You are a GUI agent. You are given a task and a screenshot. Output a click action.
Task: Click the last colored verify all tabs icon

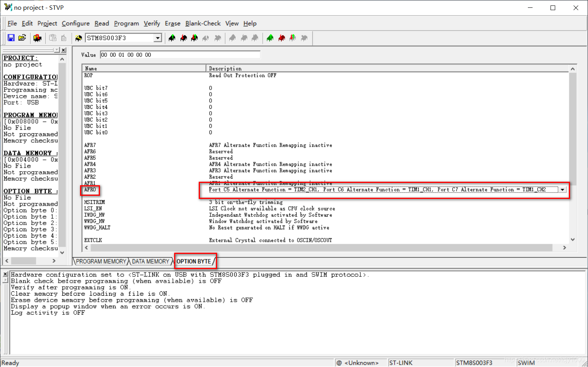[292, 38]
